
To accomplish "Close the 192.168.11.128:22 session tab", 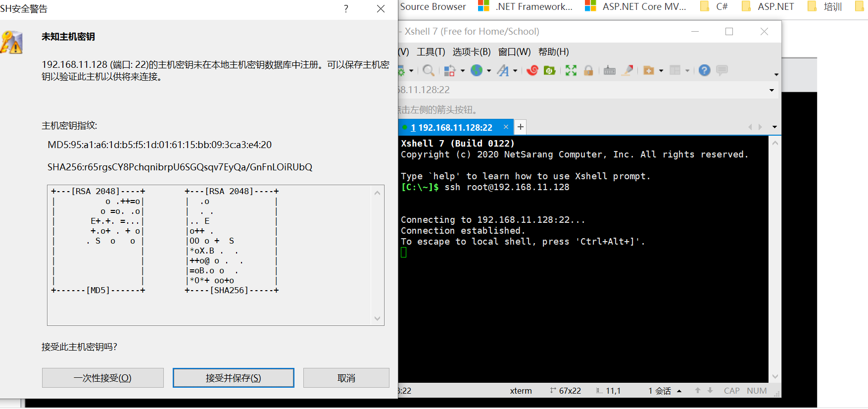I will [506, 127].
